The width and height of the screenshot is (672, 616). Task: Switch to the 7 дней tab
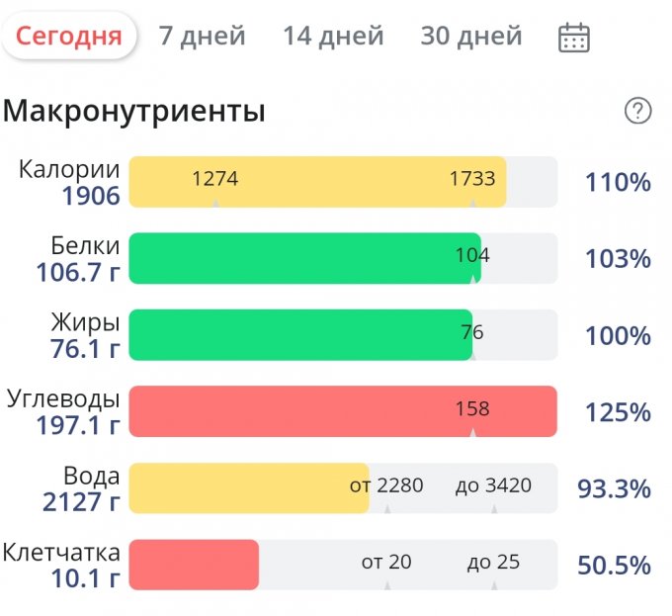[x=202, y=37]
